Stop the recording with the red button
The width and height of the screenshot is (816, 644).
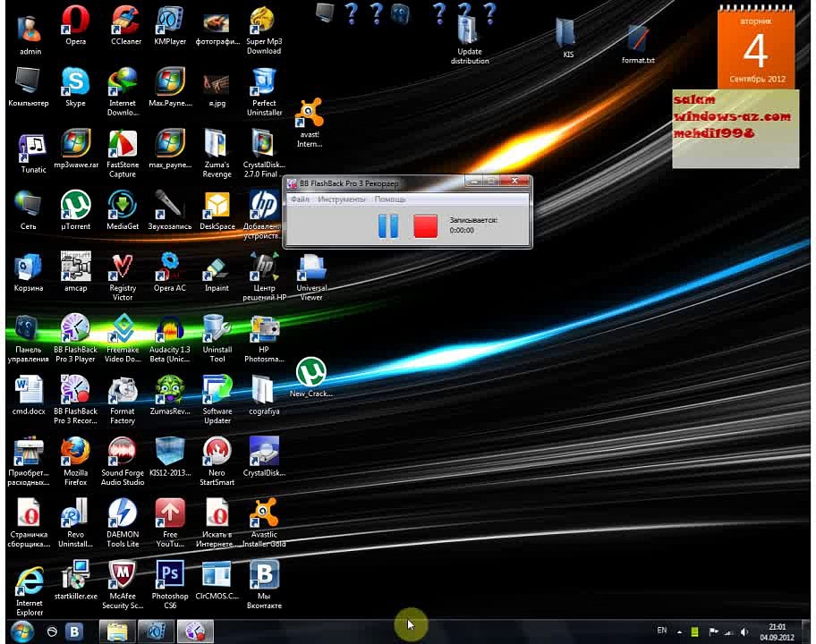[425, 226]
